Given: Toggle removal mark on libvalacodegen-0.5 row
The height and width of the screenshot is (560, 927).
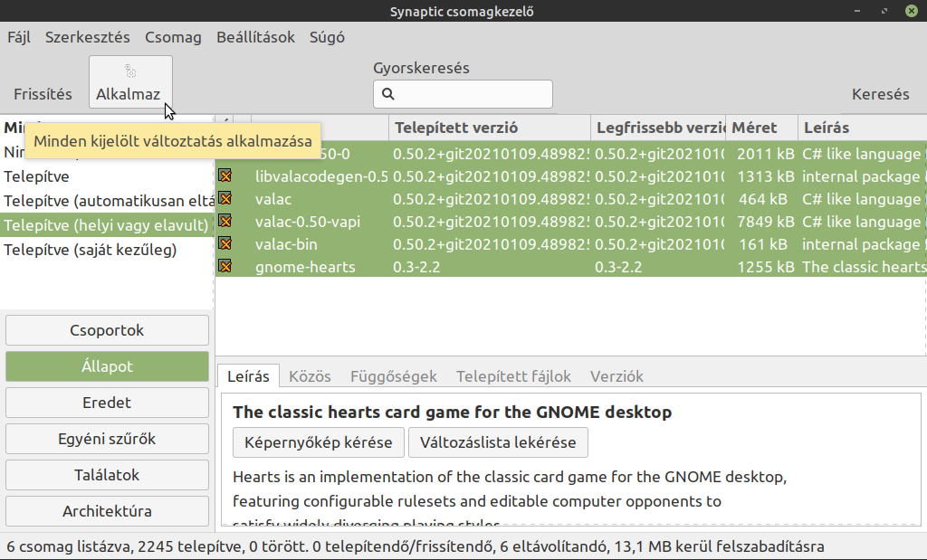Looking at the screenshot, I should coord(225,176).
